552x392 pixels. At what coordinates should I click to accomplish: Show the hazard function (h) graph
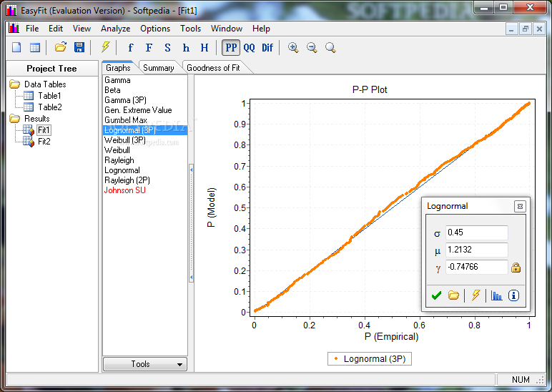click(x=186, y=47)
